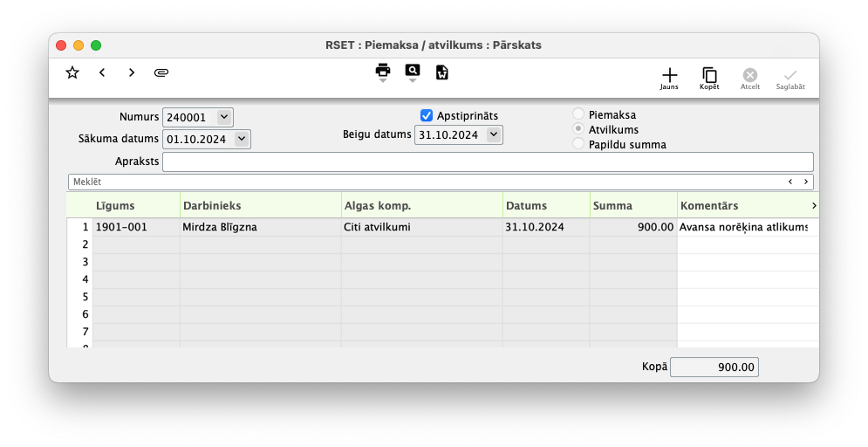
Task: Select the Papildu summa radio button
Action: click(x=578, y=143)
